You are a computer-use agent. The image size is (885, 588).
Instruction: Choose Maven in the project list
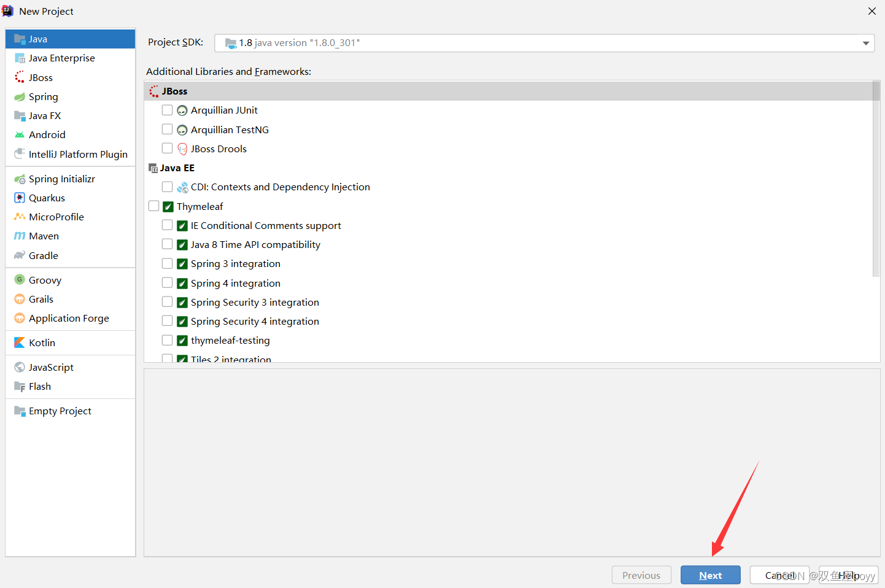[71, 236]
